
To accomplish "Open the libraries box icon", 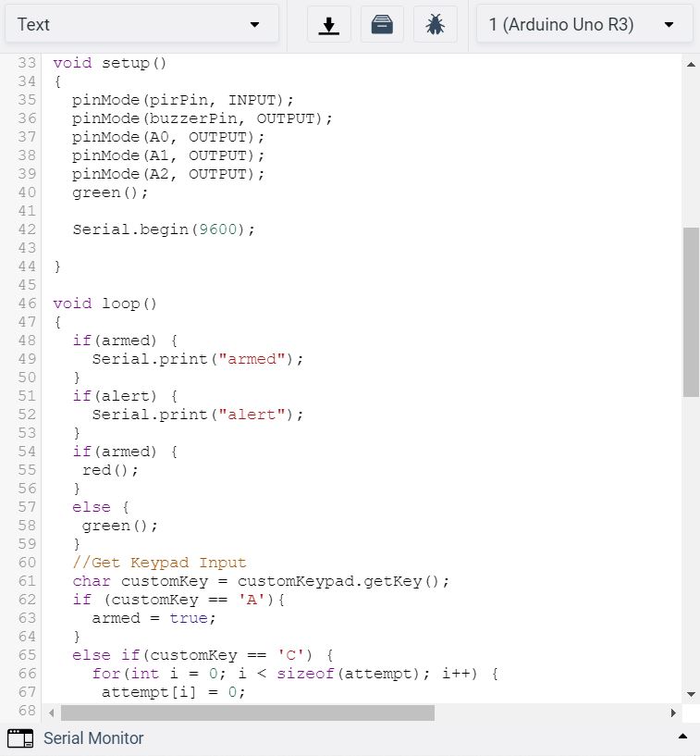I will 382,25.
